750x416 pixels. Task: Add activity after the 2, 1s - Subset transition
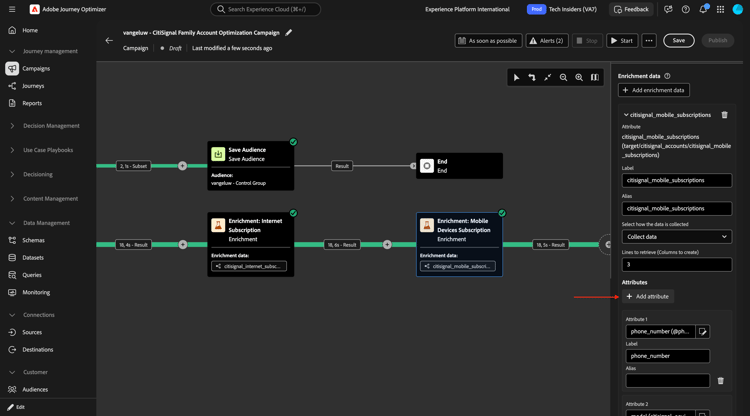point(182,166)
